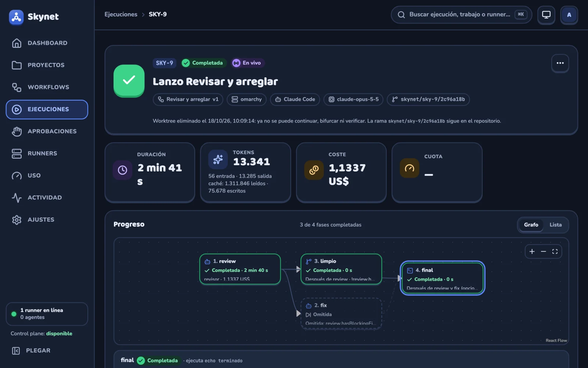Focus the Buscar ejecución search field
The height and width of the screenshot is (368, 588).
461,15
